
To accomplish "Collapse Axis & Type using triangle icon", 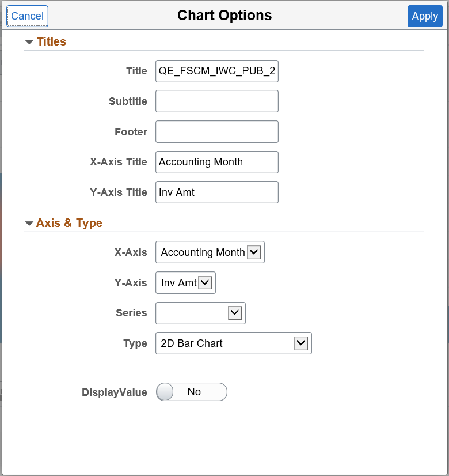I will coord(29,224).
